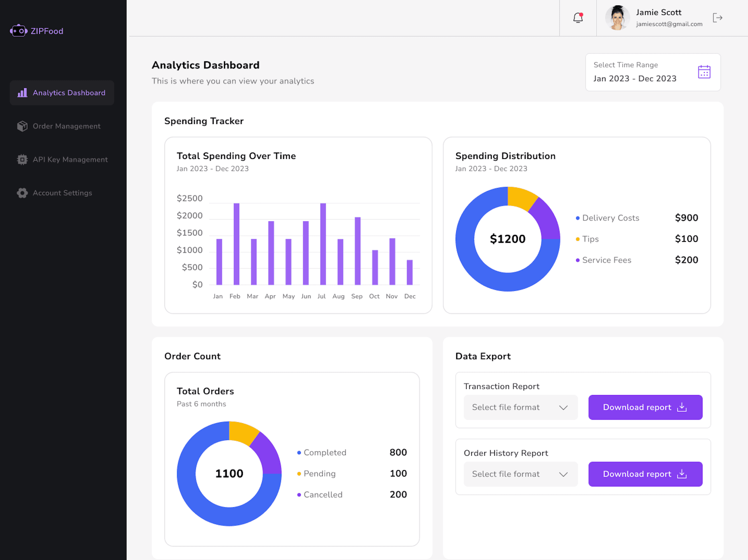Select API Key Management menu item
The width and height of the screenshot is (748, 560).
point(70,160)
